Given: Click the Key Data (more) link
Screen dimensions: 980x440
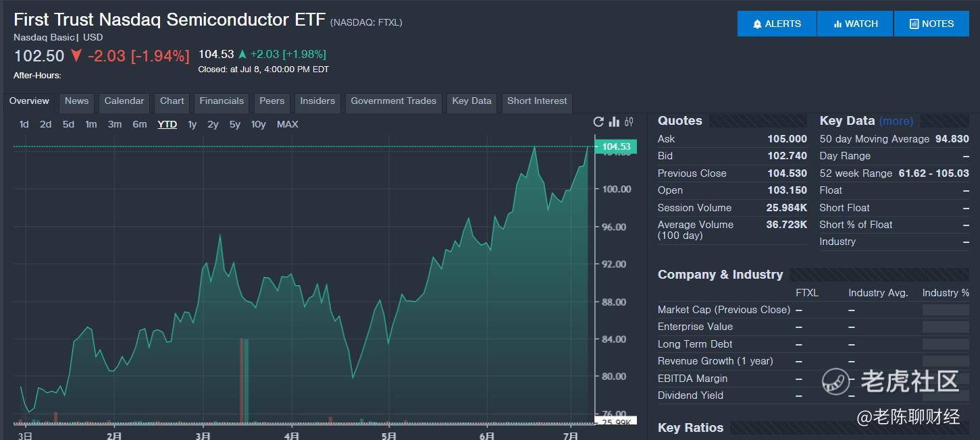Looking at the screenshot, I should (x=896, y=121).
